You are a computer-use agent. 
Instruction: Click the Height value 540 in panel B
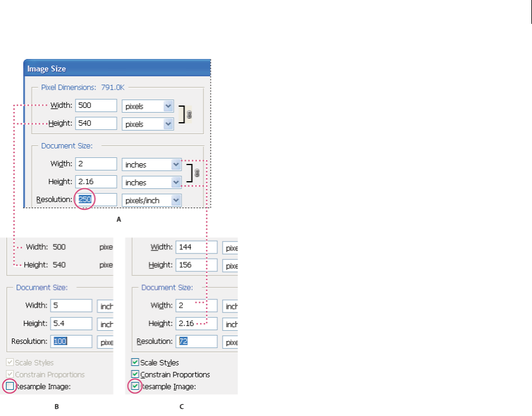(59, 265)
